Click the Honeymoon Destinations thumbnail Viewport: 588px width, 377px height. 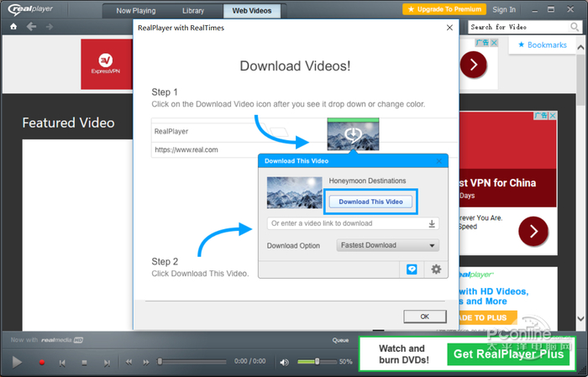pyautogui.click(x=294, y=192)
